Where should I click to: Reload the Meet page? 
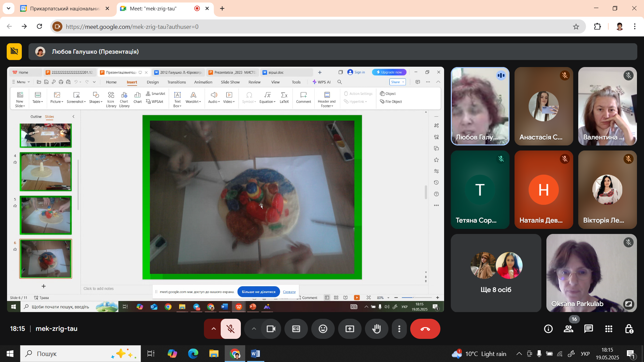click(40, 26)
